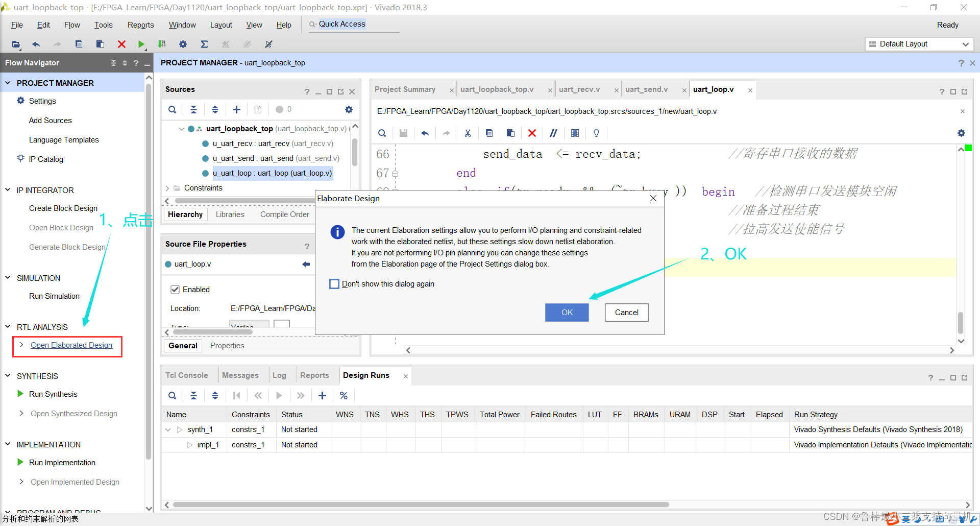Open IP Catalog in Flow Navigator
The width and height of the screenshot is (980, 526).
[46, 159]
